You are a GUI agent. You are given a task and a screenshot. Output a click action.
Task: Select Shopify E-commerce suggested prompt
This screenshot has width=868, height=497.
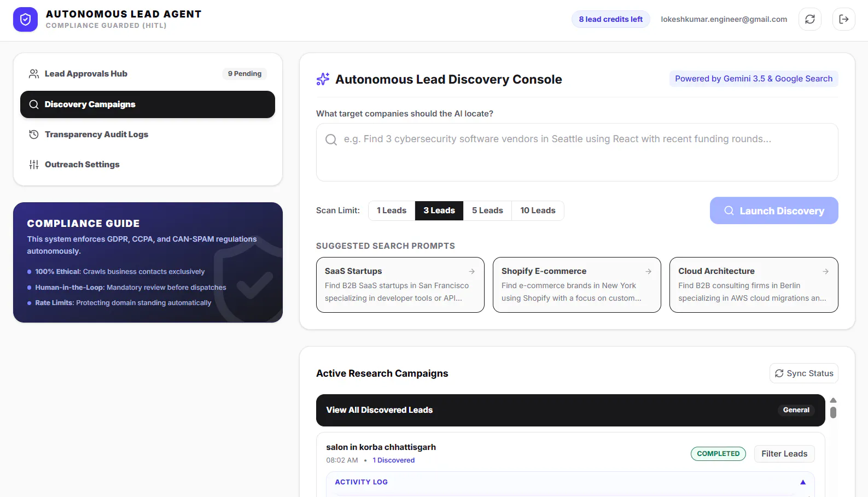(x=577, y=285)
